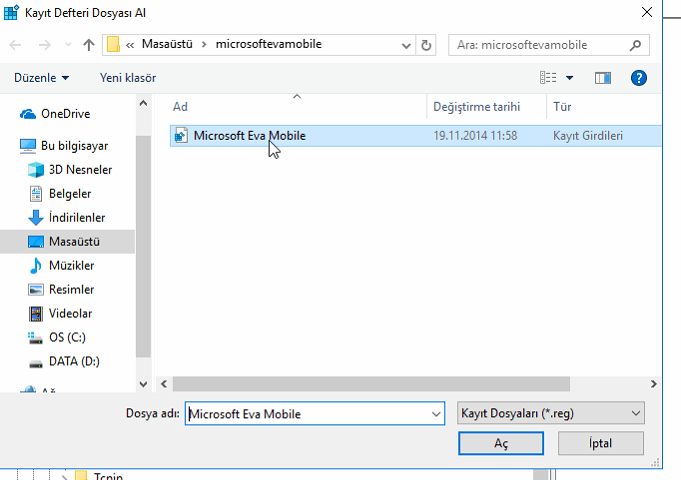Click the microsoftevamobile breadcrumb segment

coord(269,44)
